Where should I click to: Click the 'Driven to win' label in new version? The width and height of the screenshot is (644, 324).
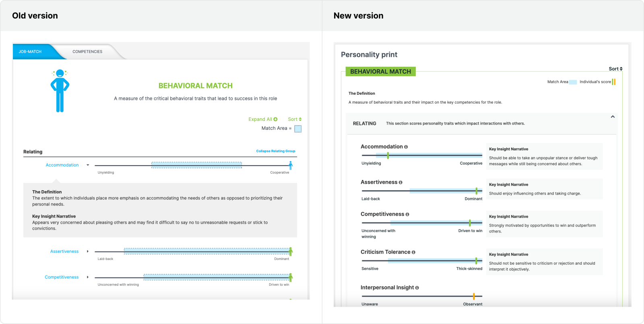click(x=470, y=231)
